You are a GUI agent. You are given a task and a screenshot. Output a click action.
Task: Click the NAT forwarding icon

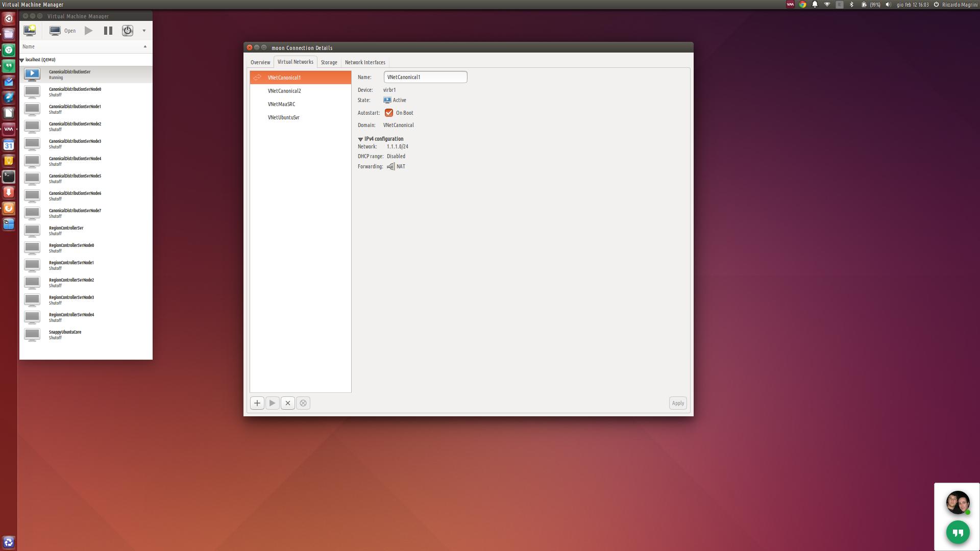tap(391, 166)
